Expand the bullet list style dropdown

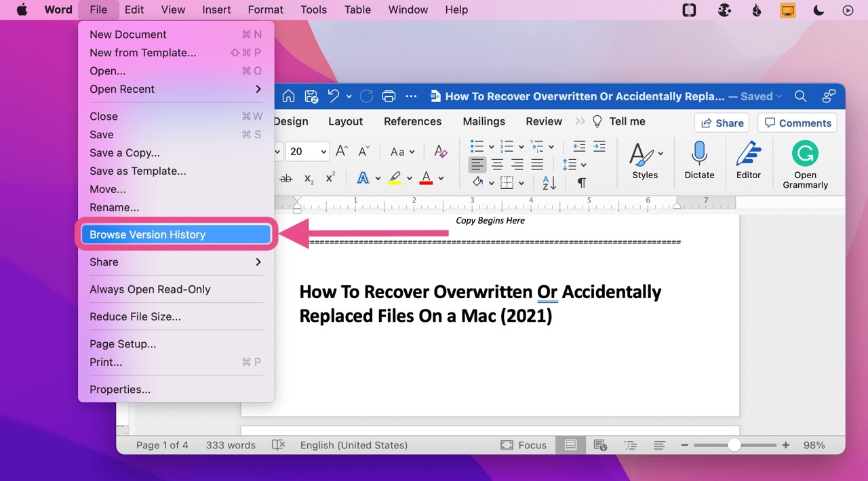(x=492, y=147)
